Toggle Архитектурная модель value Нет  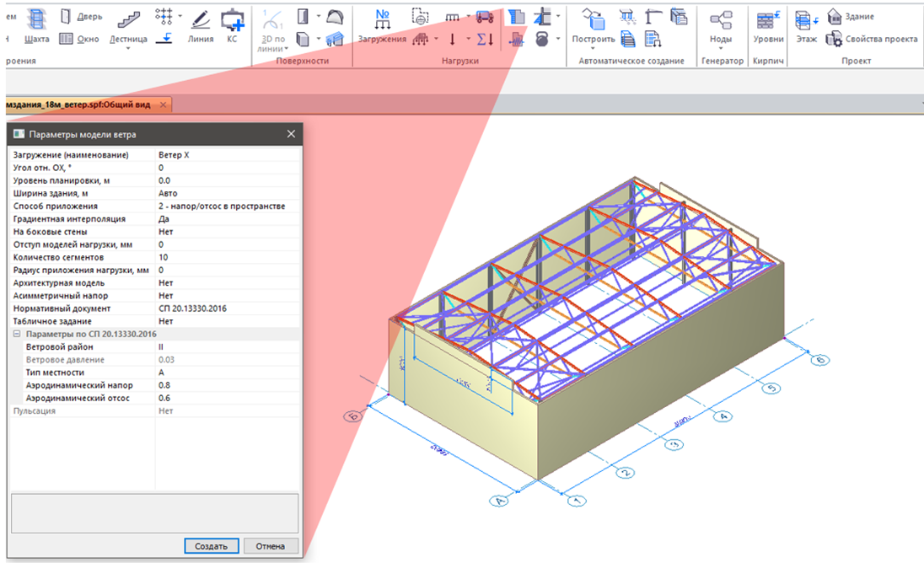228,282
